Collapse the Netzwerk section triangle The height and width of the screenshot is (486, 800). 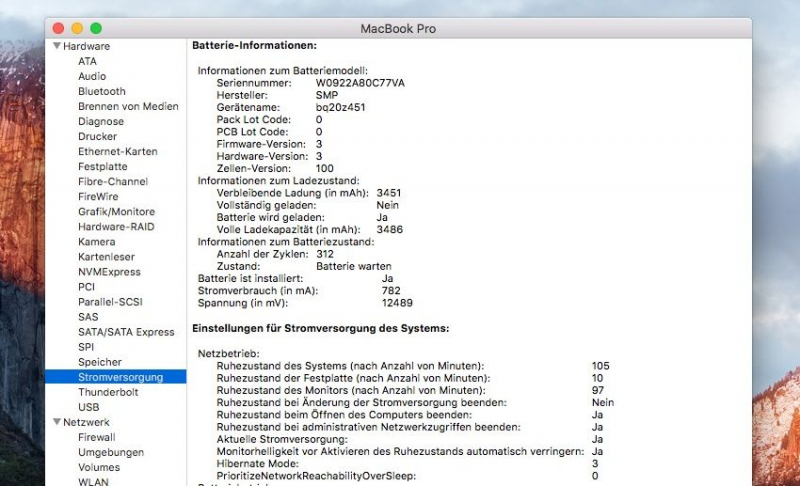(x=57, y=422)
